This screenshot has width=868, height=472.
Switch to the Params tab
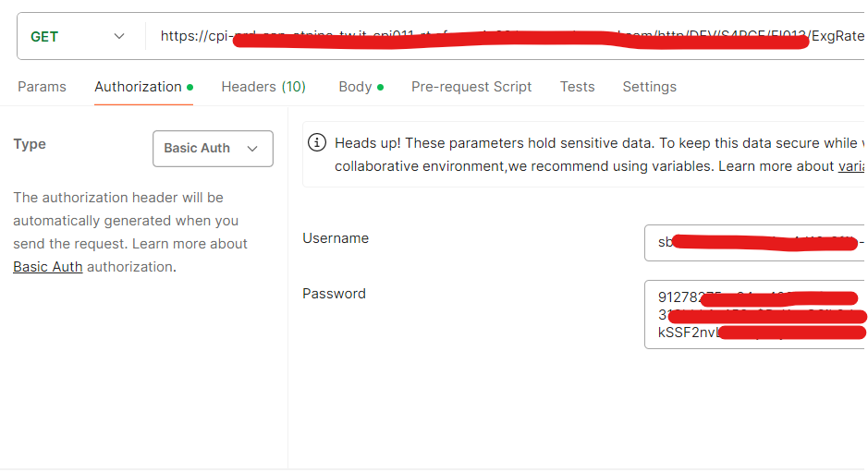[x=42, y=87]
